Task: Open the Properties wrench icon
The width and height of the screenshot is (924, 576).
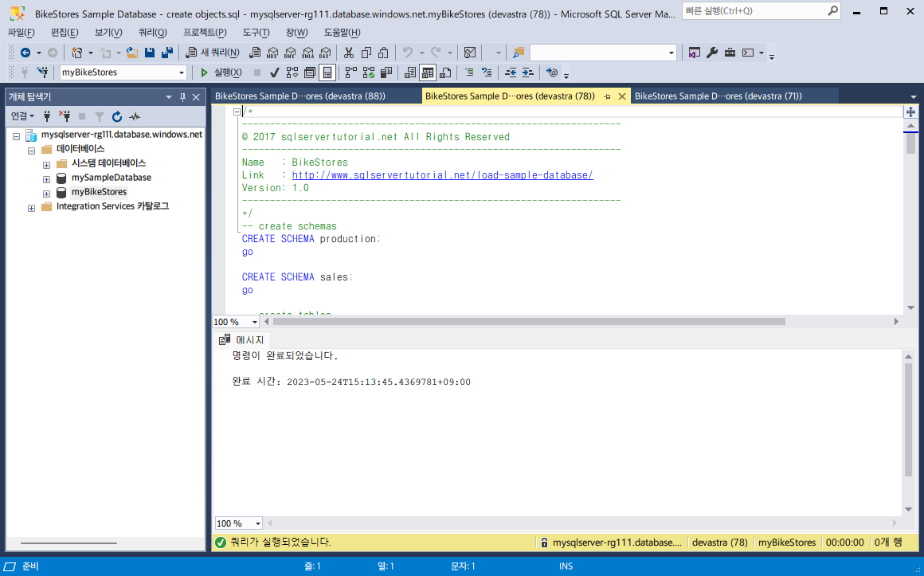Action: point(712,53)
